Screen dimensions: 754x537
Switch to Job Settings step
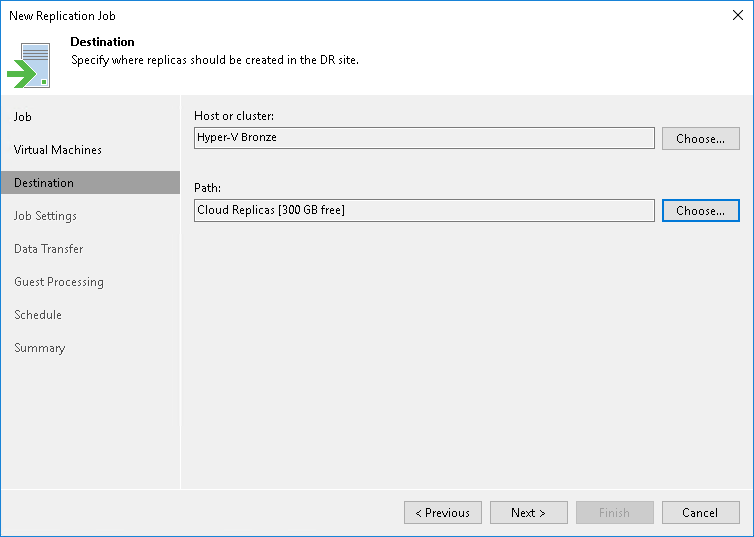click(45, 216)
